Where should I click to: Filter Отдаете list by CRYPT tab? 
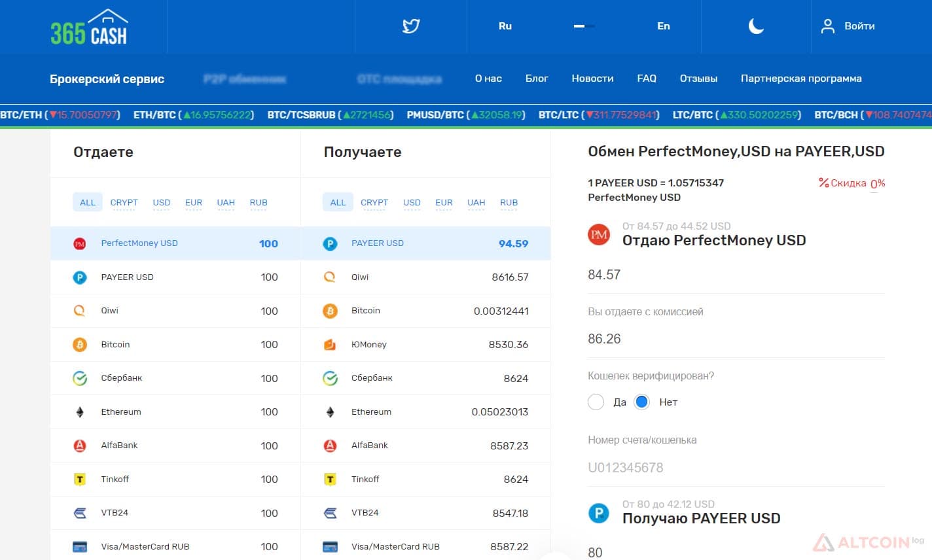click(124, 202)
